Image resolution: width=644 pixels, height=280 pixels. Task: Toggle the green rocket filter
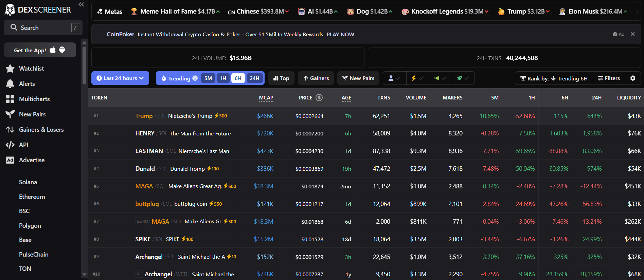click(463, 78)
